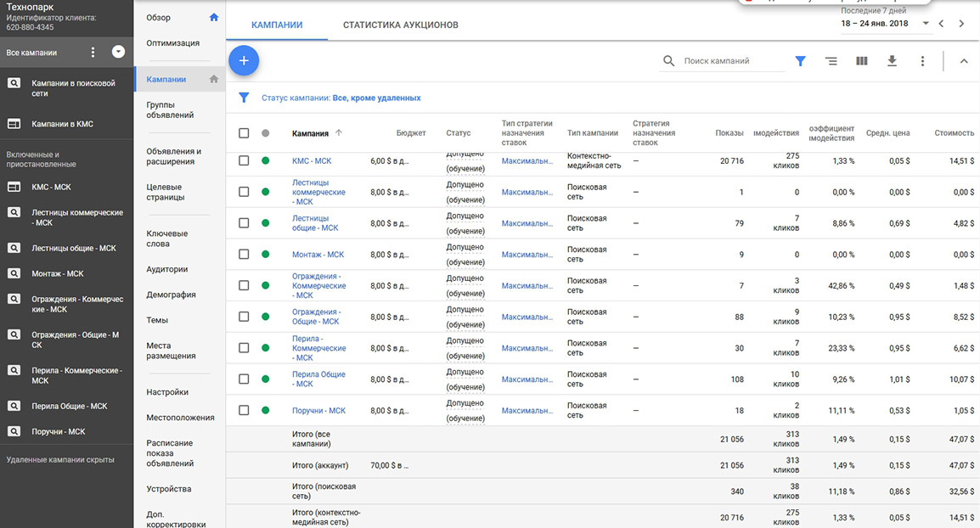This screenshot has width=980, height=528.
Task: Click the Поиск кампаний search field
Action: click(730, 61)
